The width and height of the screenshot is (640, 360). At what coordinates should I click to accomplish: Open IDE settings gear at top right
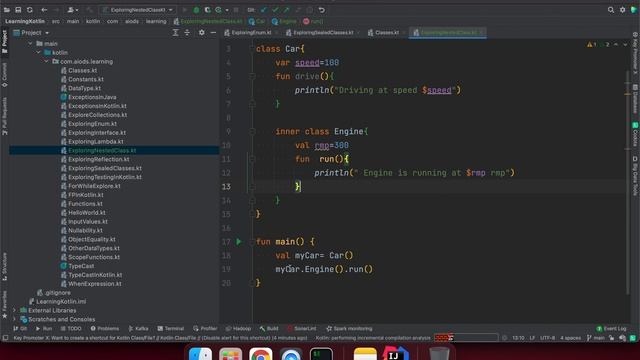coord(622,10)
